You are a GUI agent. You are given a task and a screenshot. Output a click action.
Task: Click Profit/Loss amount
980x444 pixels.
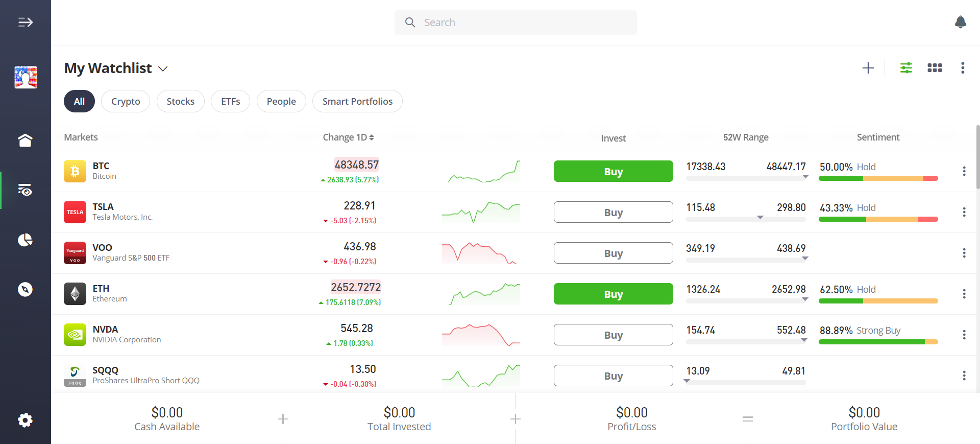coord(632,412)
